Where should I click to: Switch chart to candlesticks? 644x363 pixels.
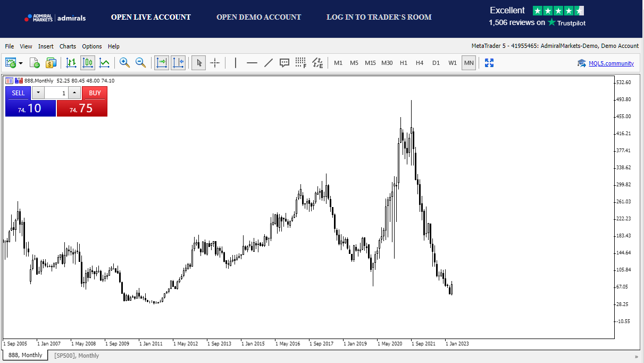tap(88, 63)
